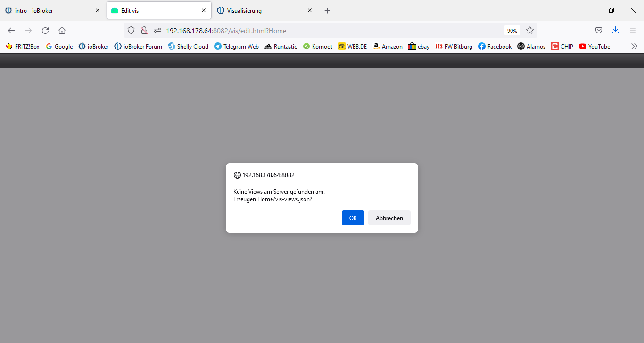Open the ioBroker bookmark
This screenshot has height=343, width=644.
point(93,46)
